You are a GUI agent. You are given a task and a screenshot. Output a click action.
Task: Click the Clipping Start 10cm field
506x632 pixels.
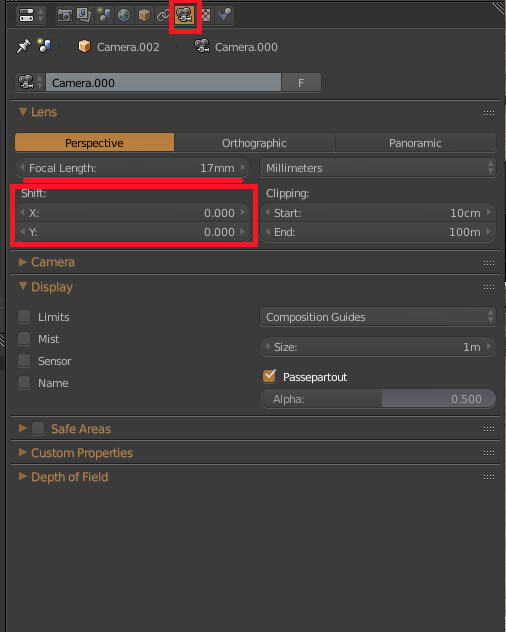click(x=378, y=212)
